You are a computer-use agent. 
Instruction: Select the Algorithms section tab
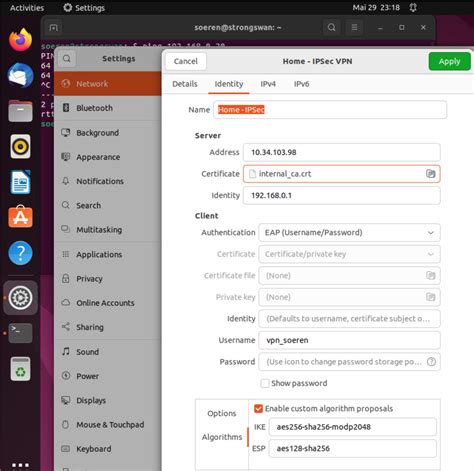(222, 437)
